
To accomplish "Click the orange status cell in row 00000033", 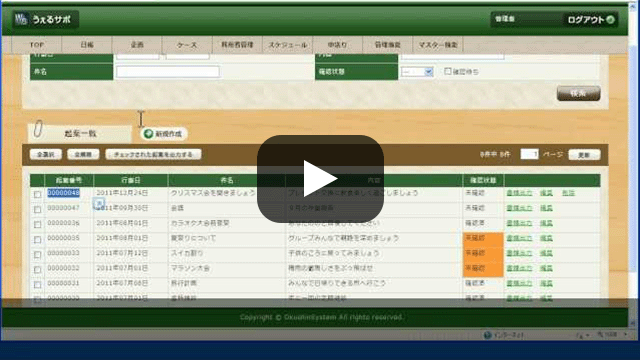I will coord(483,255).
